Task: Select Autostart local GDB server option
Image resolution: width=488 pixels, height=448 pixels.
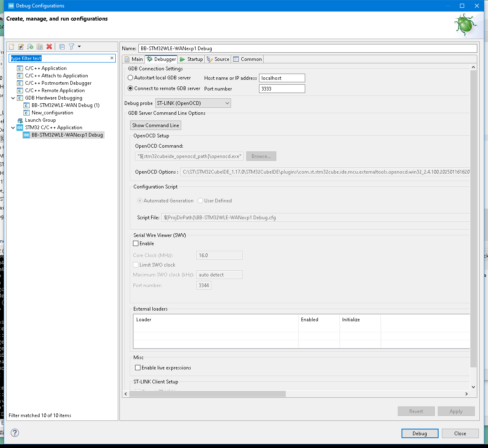Action: click(131, 78)
